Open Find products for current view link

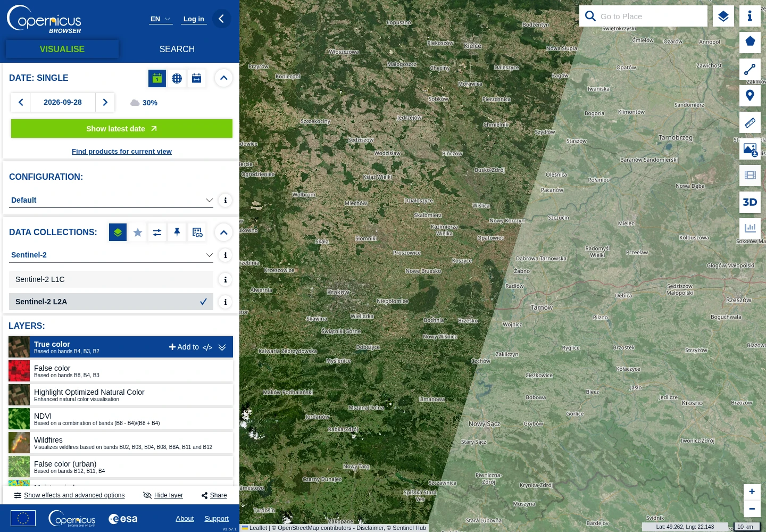tap(122, 152)
